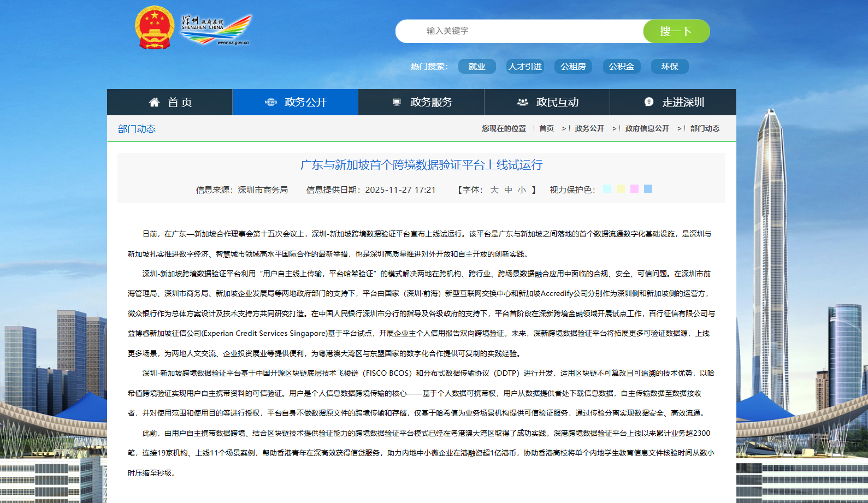The image size is (868, 503).
Task: Click the people icon beside 政民互动
Action: 522,102
